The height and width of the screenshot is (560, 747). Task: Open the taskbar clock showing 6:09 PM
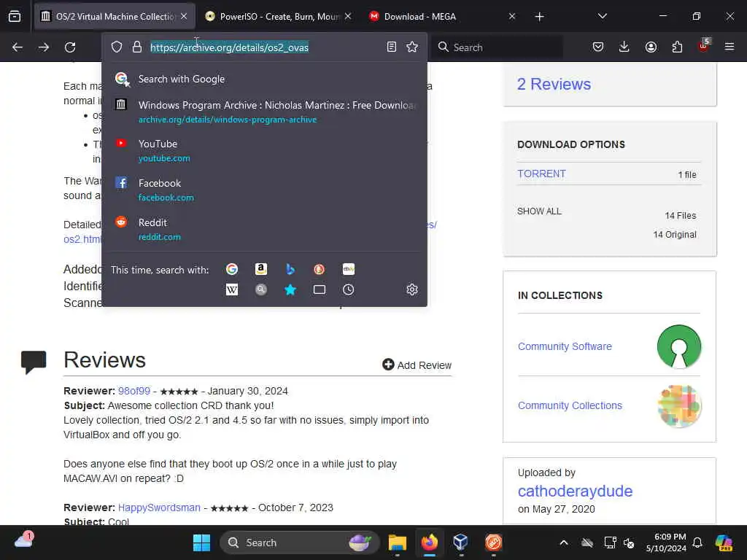666,542
